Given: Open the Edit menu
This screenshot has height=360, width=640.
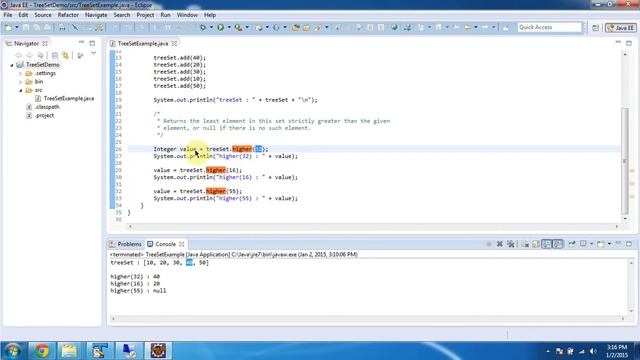Looking at the screenshot, I should click(23, 15).
